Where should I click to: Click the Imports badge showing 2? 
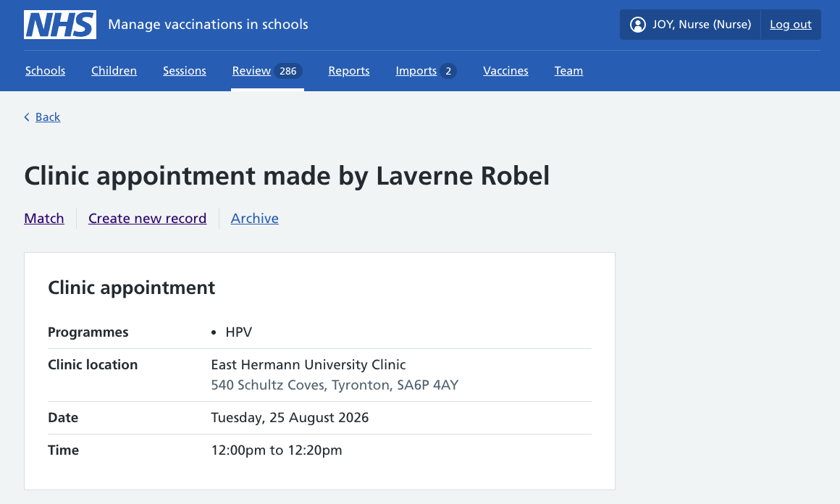click(448, 71)
